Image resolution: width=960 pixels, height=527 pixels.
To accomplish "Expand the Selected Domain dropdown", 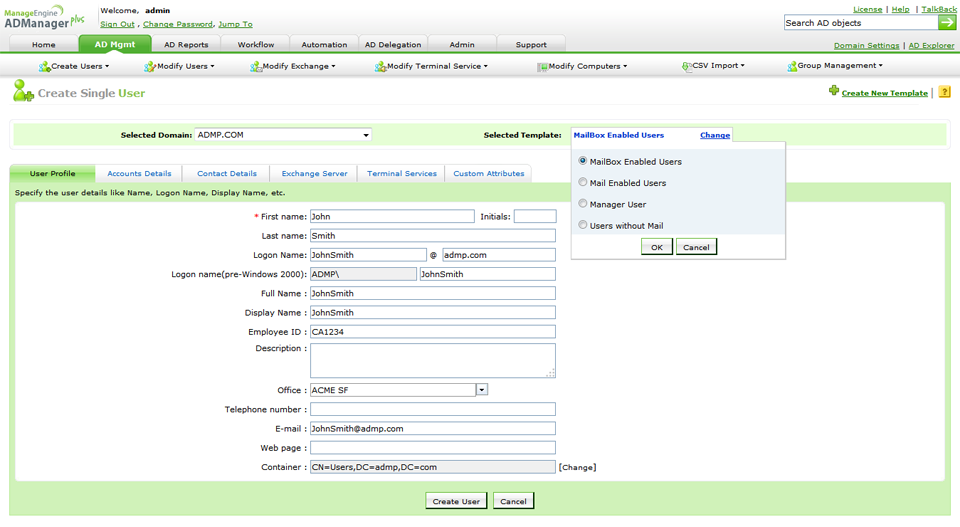I will pyautogui.click(x=366, y=135).
